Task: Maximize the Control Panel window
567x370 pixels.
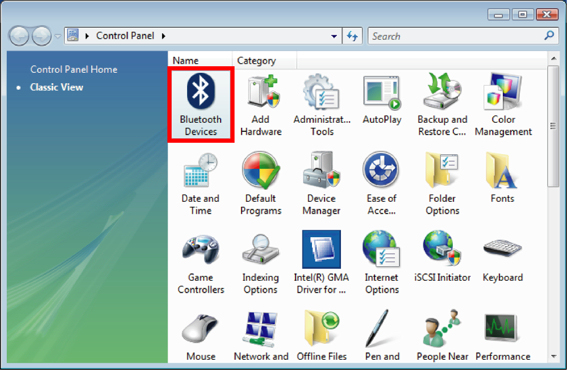Action: coord(523,15)
